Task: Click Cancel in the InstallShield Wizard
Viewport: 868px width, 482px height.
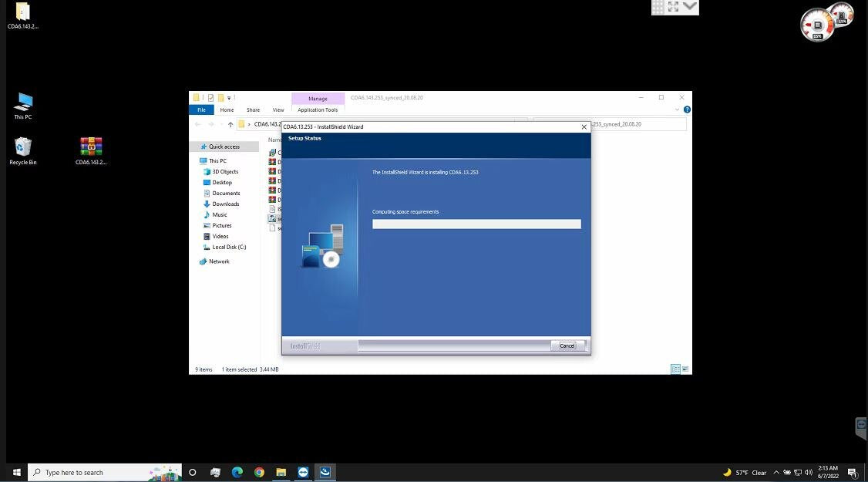Action: tap(567, 345)
